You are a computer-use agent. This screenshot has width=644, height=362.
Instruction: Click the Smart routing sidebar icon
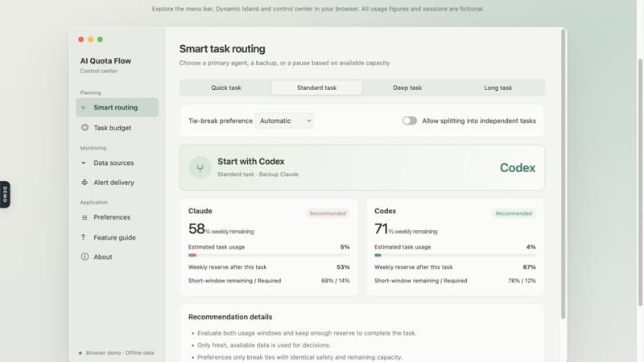(84, 108)
